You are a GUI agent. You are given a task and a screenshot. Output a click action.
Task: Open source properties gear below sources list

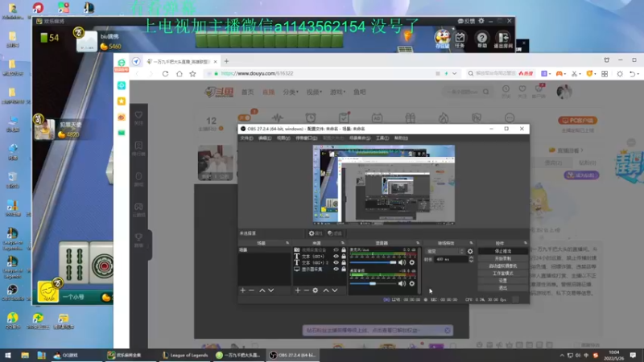coord(315,290)
